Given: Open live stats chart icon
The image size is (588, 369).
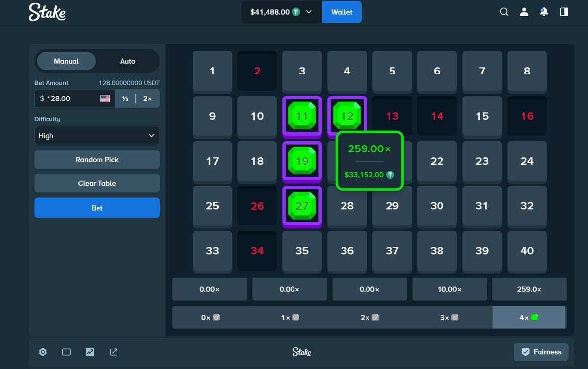Looking at the screenshot, I should coord(90,352).
